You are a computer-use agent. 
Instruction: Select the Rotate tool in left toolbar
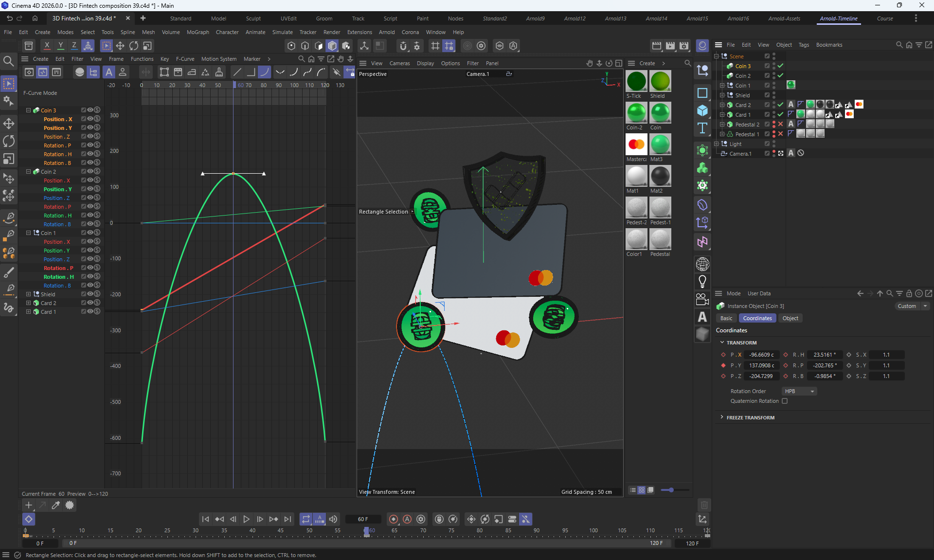(x=9, y=141)
